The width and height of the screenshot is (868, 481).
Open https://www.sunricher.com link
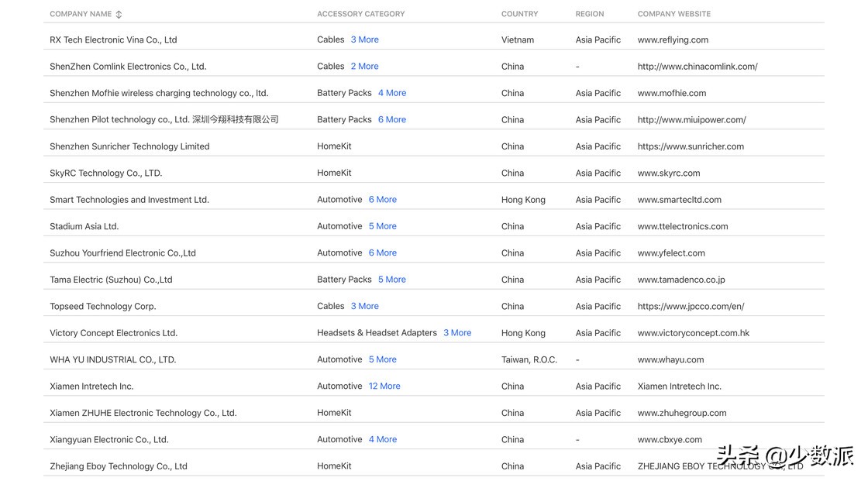(x=691, y=146)
